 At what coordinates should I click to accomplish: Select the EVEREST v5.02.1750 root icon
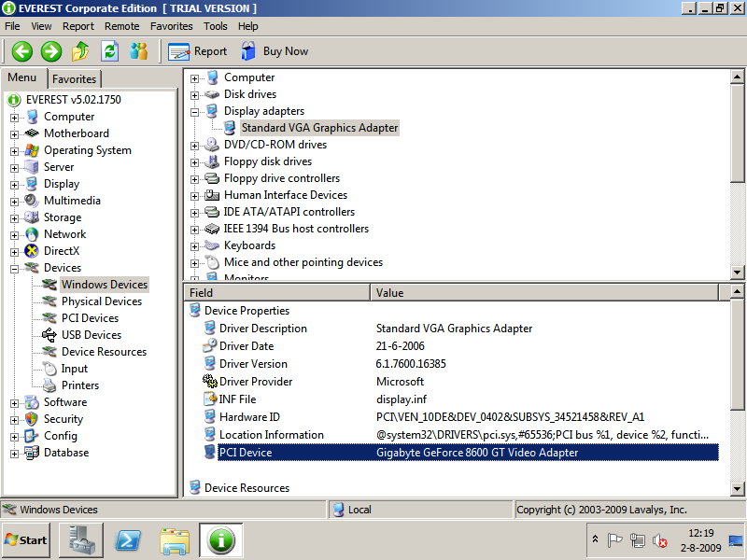pyautogui.click(x=14, y=100)
